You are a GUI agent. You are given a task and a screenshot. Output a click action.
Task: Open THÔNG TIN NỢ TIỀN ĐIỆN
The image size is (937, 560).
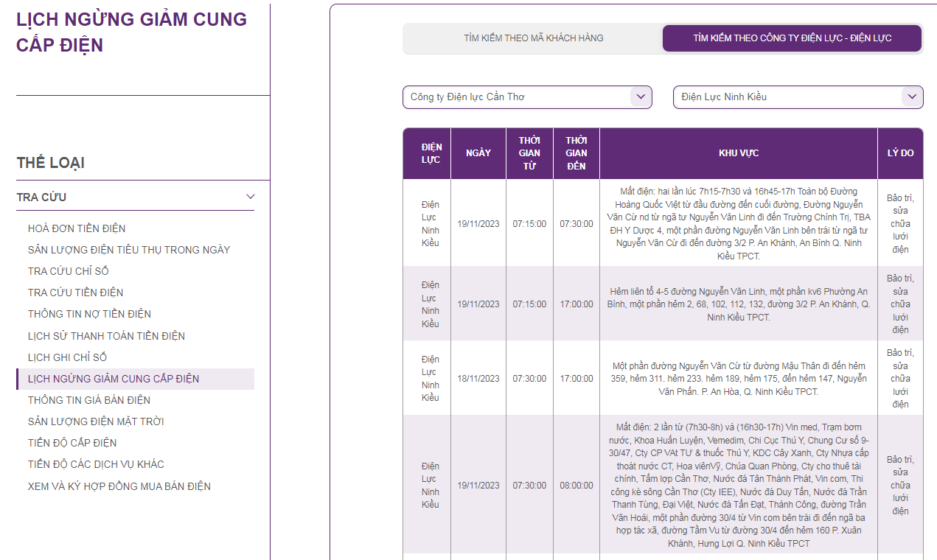coord(89,314)
